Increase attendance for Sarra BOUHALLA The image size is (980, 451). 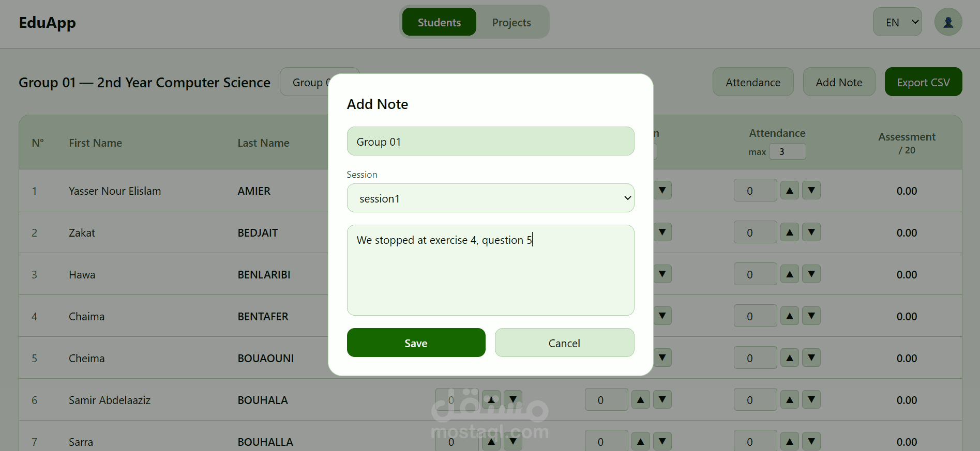pyautogui.click(x=790, y=442)
